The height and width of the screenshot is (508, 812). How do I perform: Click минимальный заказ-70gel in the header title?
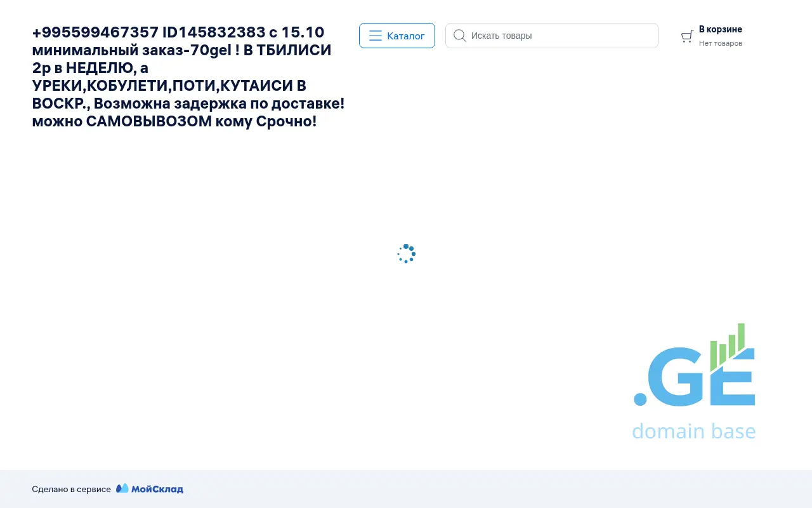tap(131, 50)
